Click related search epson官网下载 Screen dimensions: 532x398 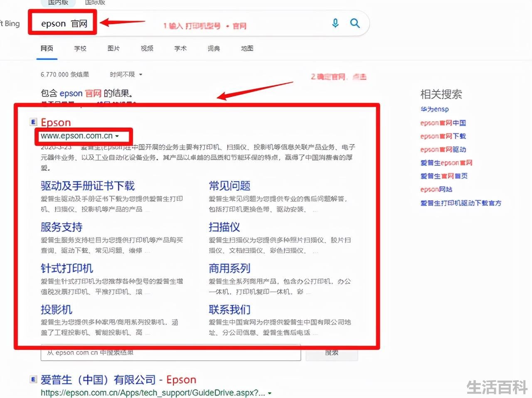(x=443, y=136)
